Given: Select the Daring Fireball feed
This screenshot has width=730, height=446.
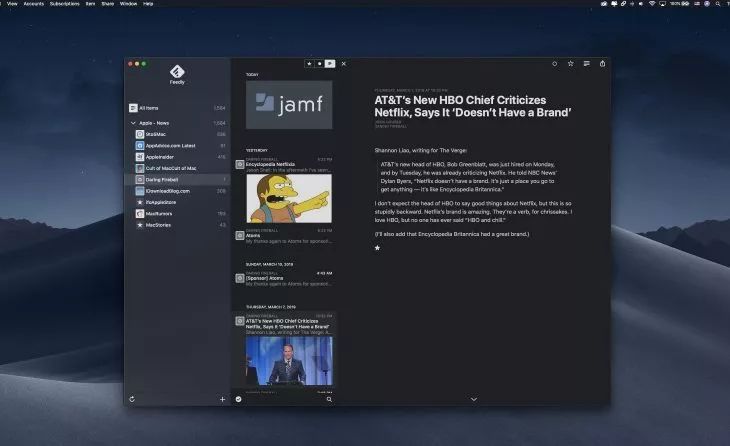Looking at the screenshot, I should (177, 179).
